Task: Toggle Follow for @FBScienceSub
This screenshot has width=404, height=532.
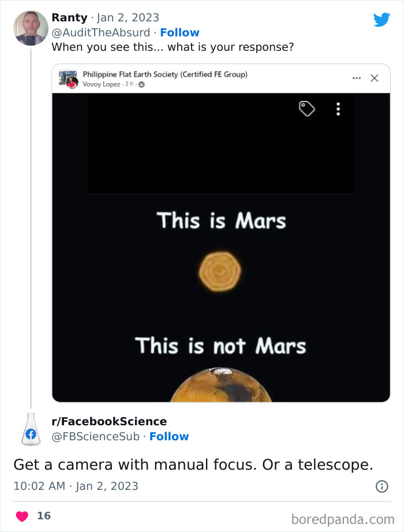Action: (170, 437)
